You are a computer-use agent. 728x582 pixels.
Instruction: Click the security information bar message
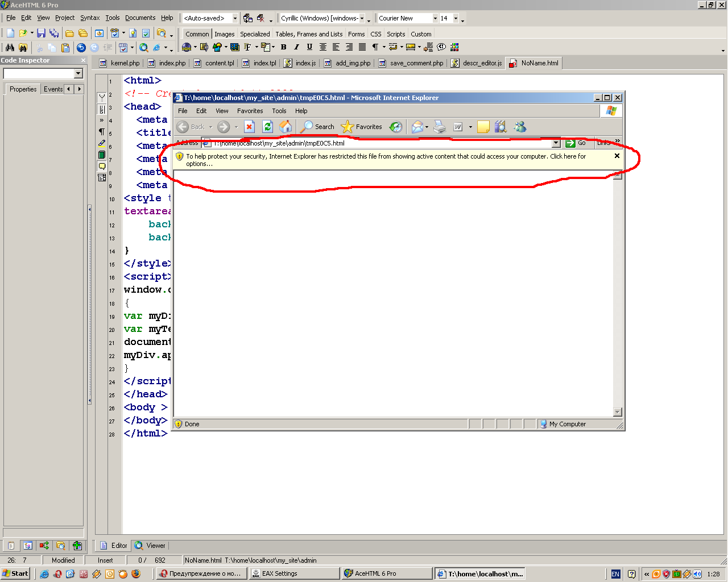[x=386, y=160]
